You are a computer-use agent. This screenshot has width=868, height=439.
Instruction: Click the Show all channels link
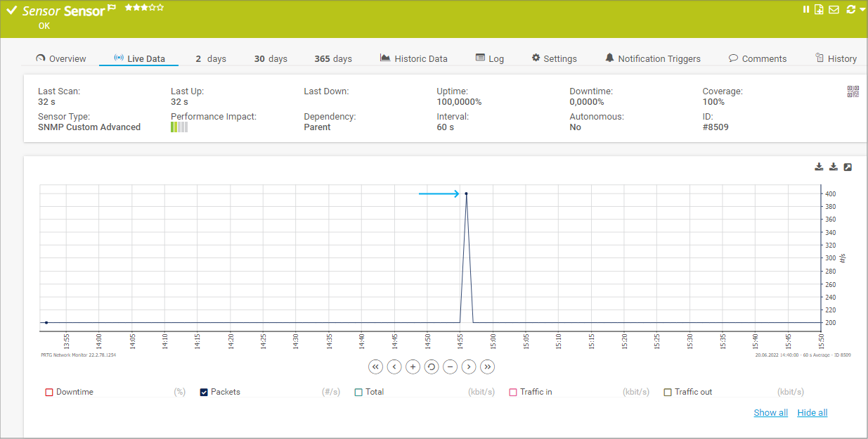click(x=770, y=412)
